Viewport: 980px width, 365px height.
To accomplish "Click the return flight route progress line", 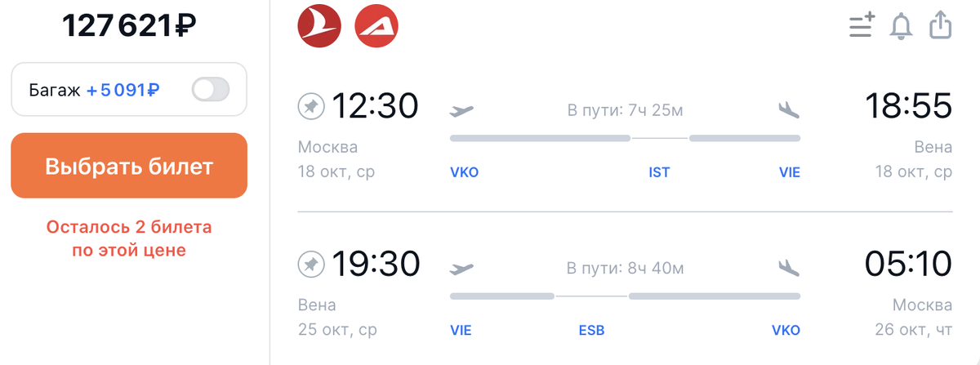I will (625, 296).
